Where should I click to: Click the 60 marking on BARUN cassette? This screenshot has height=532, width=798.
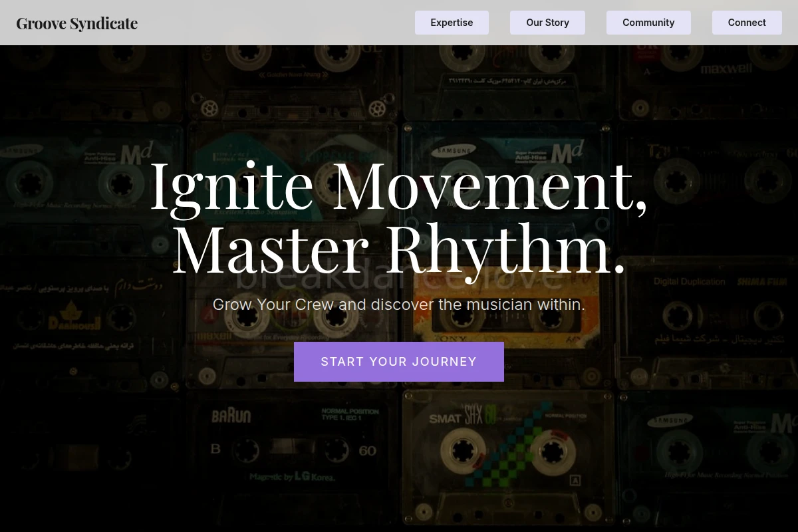pos(368,450)
